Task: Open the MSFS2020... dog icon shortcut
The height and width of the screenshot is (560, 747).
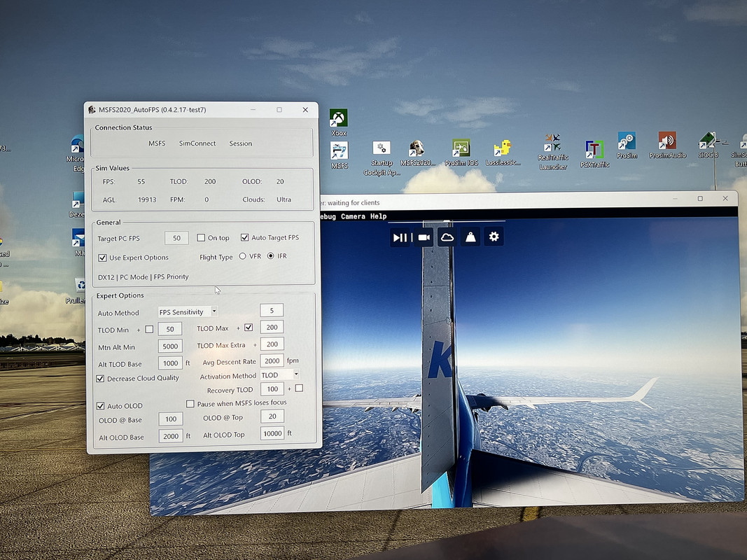Action: click(417, 153)
